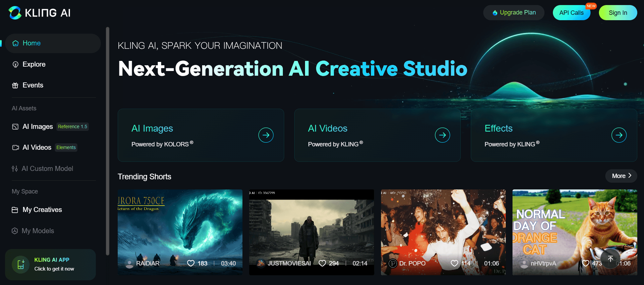This screenshot has width=644, height=285.
Task: Click the Upgrade Plan button
Action: [514, 13]
